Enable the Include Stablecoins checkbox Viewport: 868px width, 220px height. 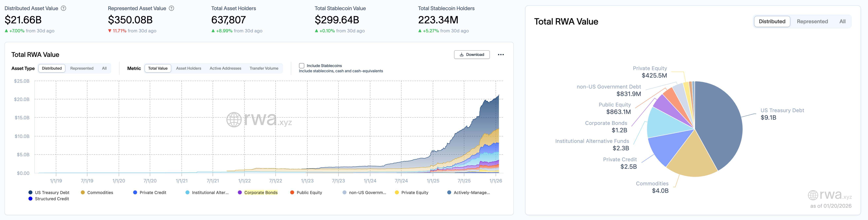point(302,65)
